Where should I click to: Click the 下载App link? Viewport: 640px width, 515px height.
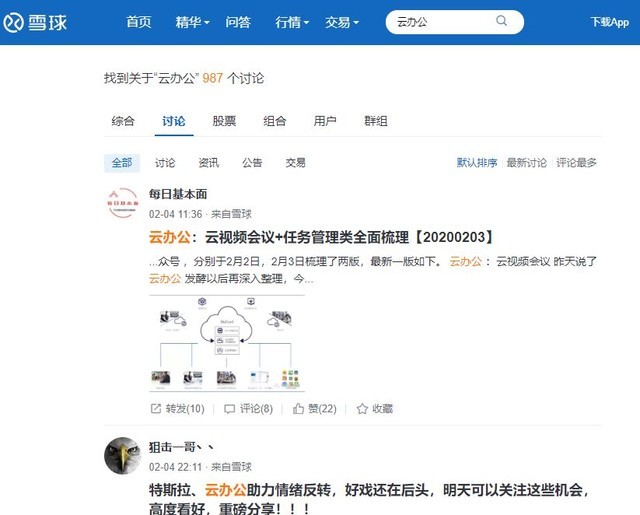coord(609,22)
